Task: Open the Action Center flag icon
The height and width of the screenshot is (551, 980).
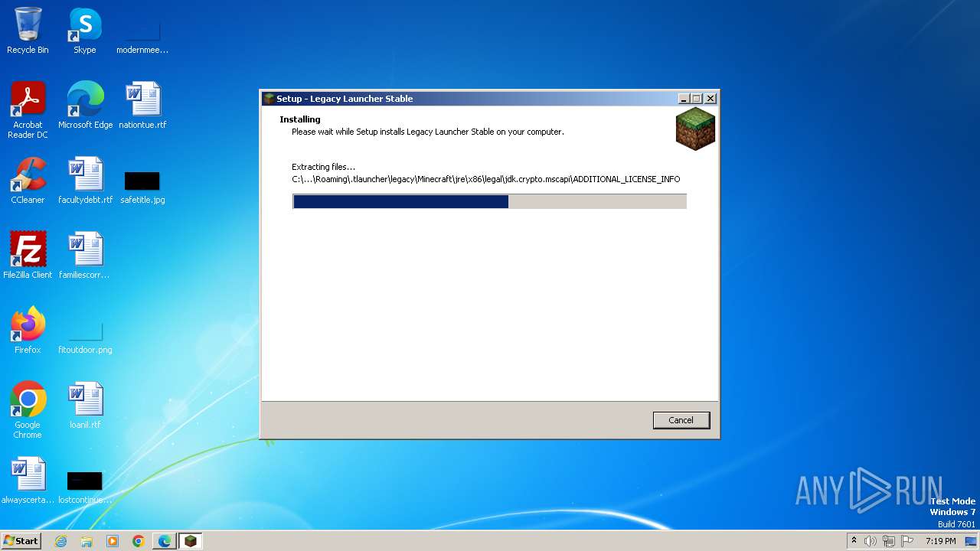Action: 907,541
